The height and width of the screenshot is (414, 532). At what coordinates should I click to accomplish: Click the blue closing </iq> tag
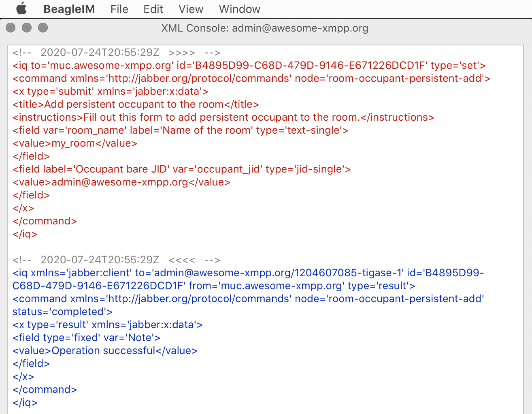[x=25, y=403]
